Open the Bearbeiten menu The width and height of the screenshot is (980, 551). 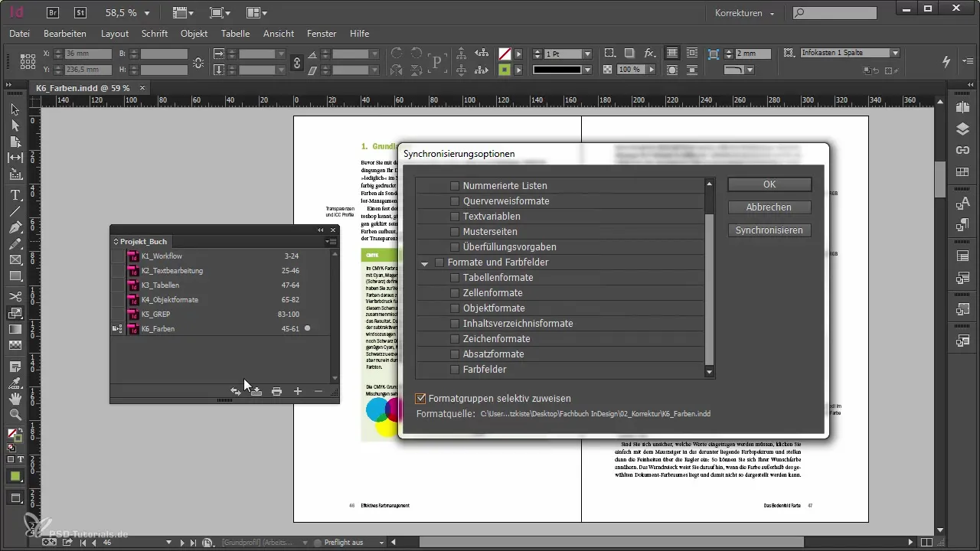coord(65,34)
